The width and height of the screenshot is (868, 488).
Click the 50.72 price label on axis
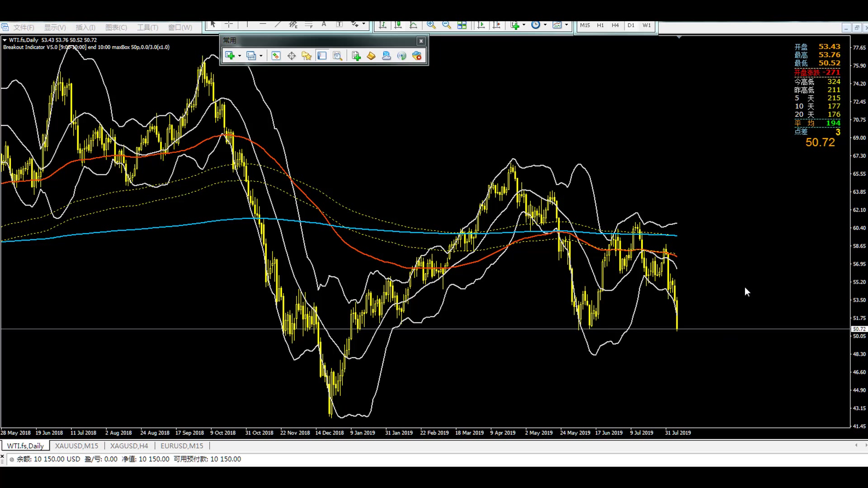coord(859,329)
